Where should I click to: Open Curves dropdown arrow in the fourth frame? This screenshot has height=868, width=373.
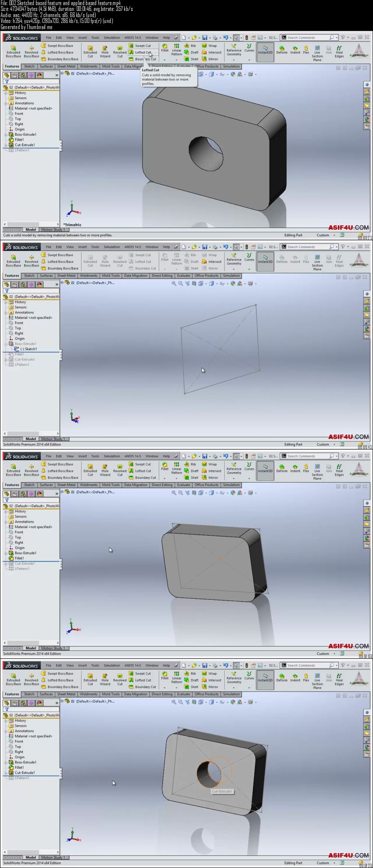[x=249, y=687]
